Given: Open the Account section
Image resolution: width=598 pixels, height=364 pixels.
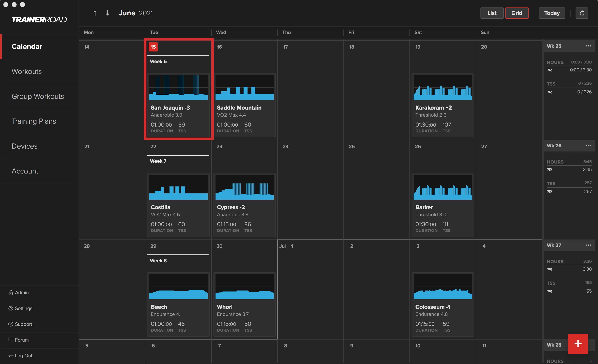Looking at the screenshot, I should tap(39, 171).
